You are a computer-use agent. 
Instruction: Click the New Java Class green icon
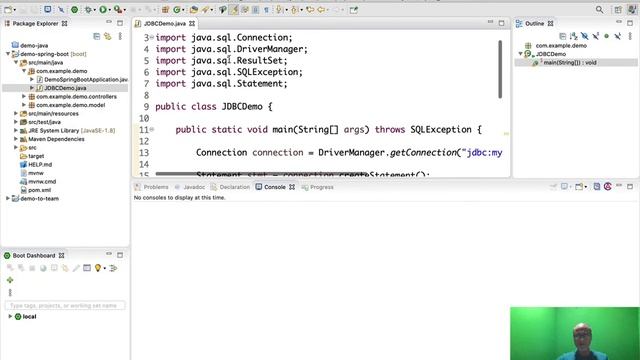[177, 9]
